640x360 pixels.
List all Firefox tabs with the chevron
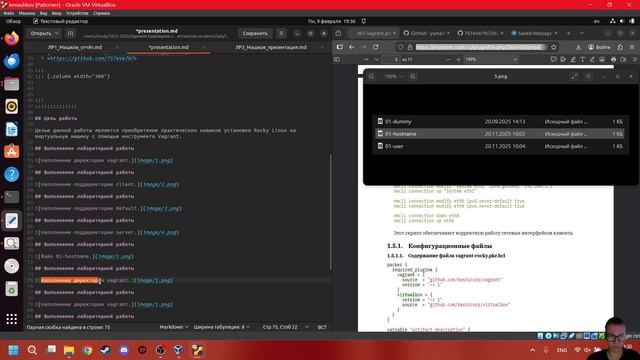582,33
